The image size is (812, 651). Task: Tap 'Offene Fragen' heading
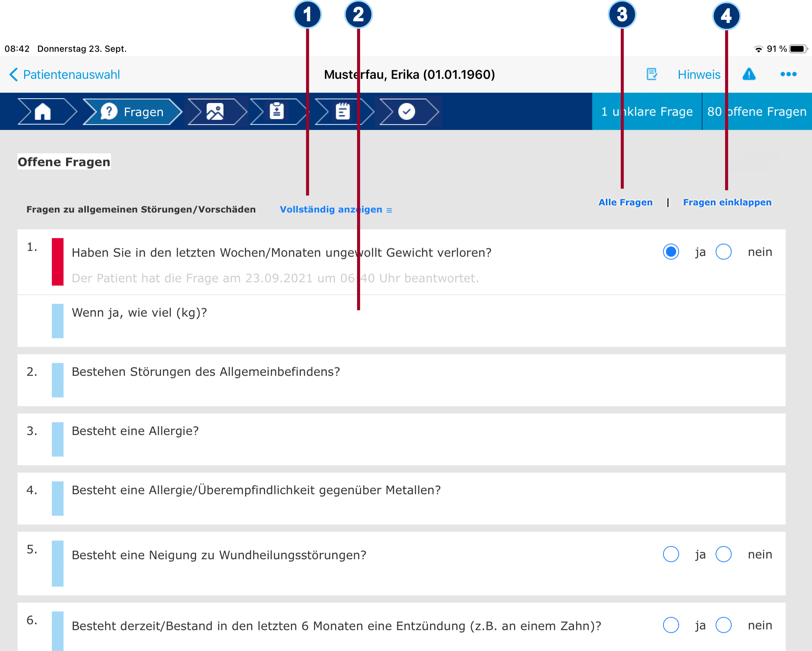point(64,161)
